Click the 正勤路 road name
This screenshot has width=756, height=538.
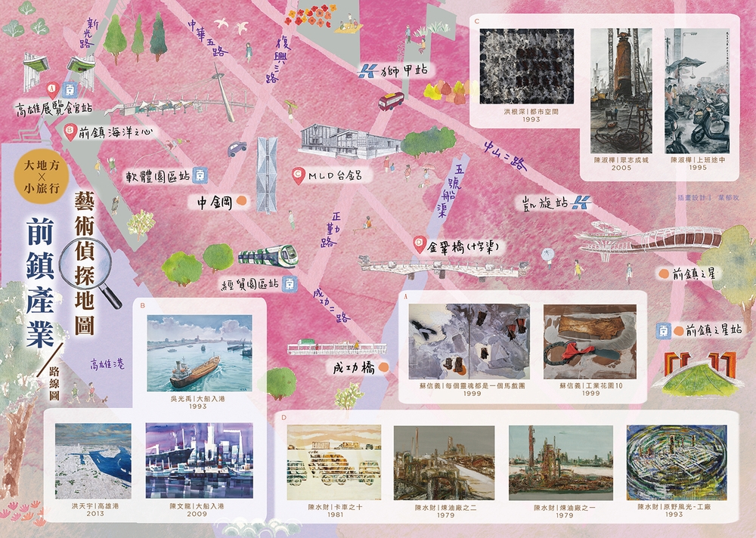(x=330, y=229)
